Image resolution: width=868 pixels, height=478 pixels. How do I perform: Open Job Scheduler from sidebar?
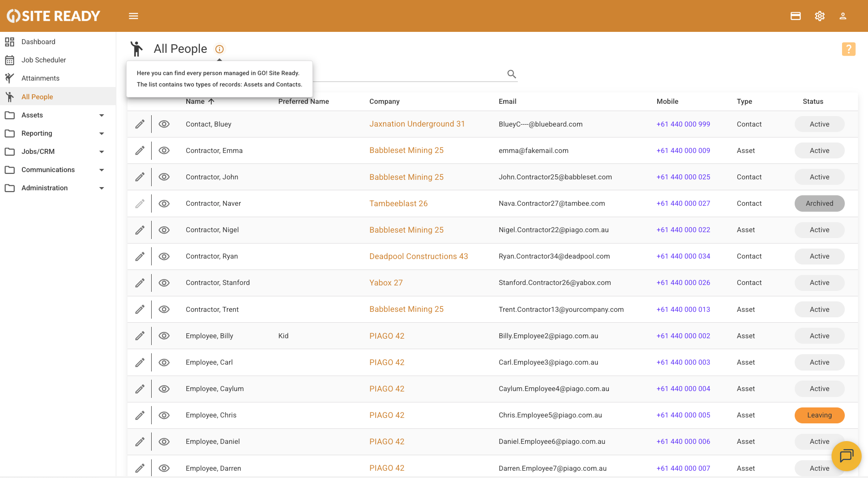click(x=44, y=60)
